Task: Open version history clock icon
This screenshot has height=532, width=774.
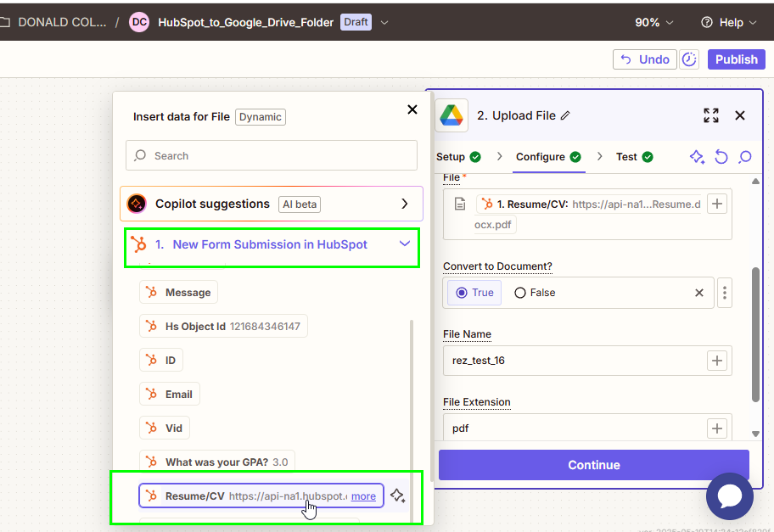Action: click(x=689, y=59)
